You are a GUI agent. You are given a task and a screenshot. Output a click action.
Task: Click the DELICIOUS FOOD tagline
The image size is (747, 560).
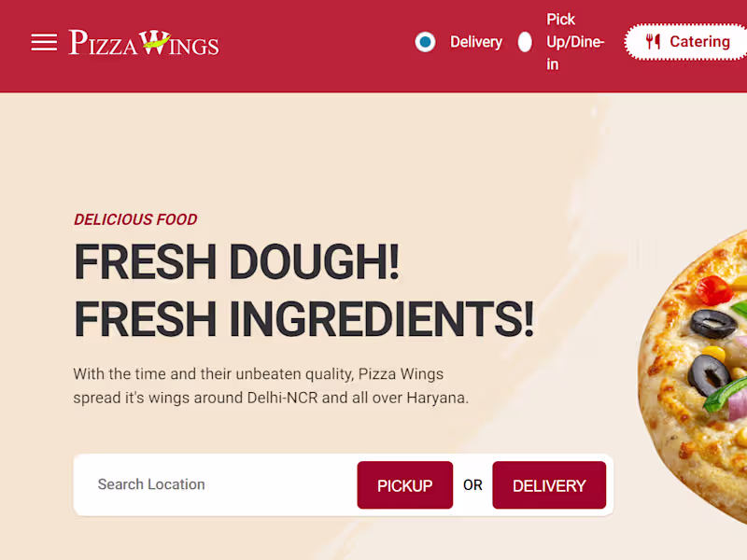(135, 219)
